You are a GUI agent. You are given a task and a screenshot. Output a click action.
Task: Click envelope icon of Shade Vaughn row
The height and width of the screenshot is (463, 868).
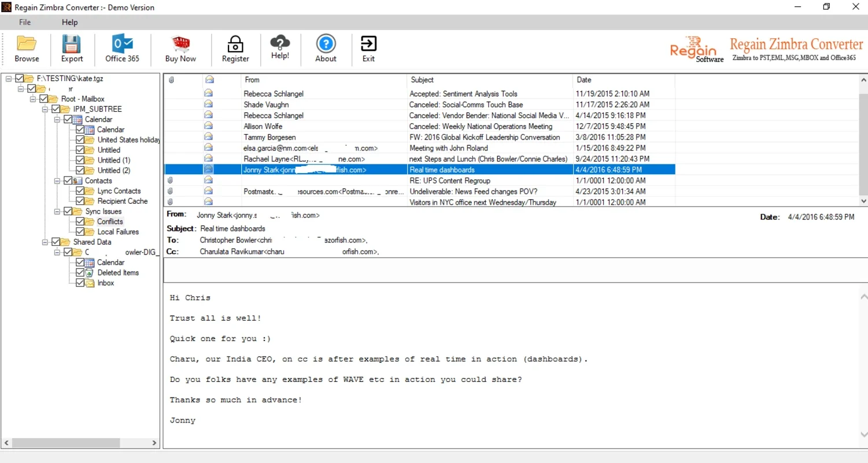pyautogui.click(x=208, y=104)
